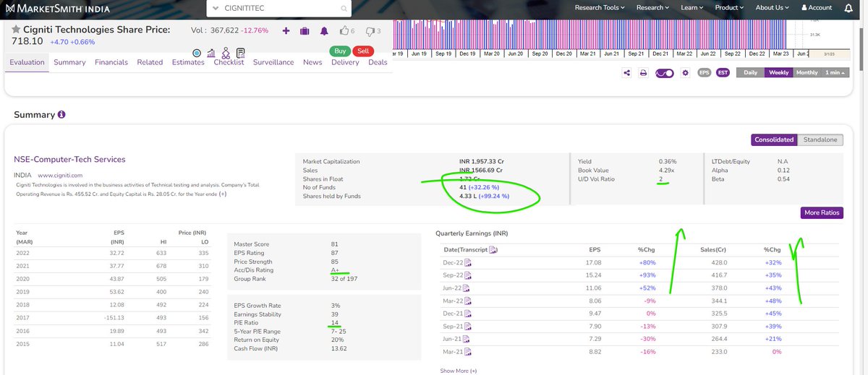Open the News tab
The width and height of the screenshot is (868, 375).
(x=312, y=62)
